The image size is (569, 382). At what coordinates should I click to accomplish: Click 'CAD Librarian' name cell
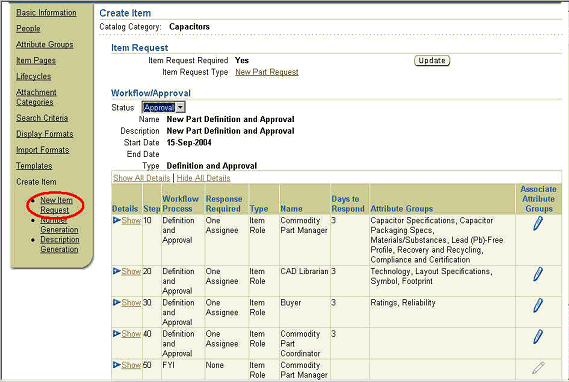click(304, 271)
